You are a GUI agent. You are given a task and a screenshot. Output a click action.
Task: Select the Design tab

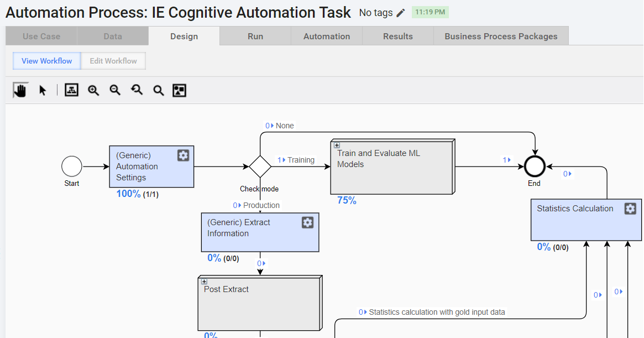click(x=184, y=36)
